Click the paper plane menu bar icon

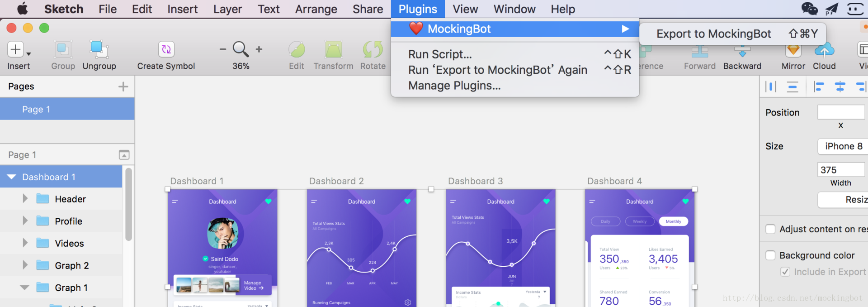[831, 9]
